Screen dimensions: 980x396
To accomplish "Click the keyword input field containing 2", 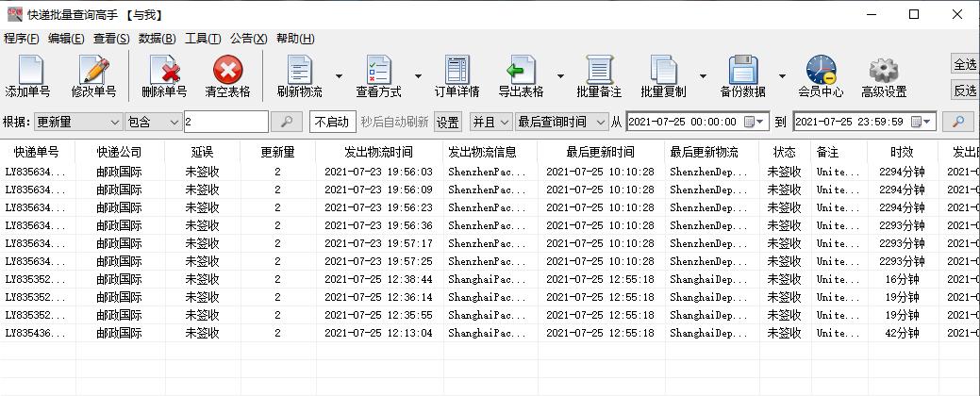I will click(226, 122).
